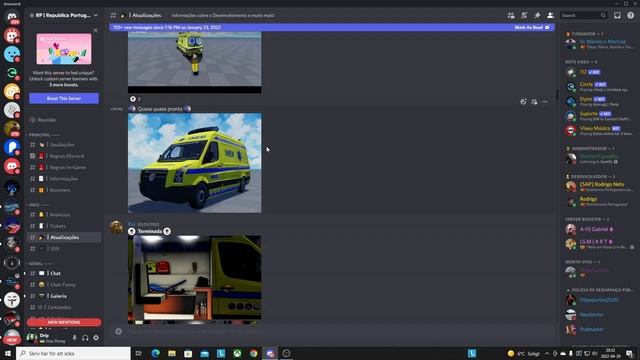This screenshot has height=360, width=640.
Task: Open File Explorer from taskbar
Action: click(x=172, y=353)
